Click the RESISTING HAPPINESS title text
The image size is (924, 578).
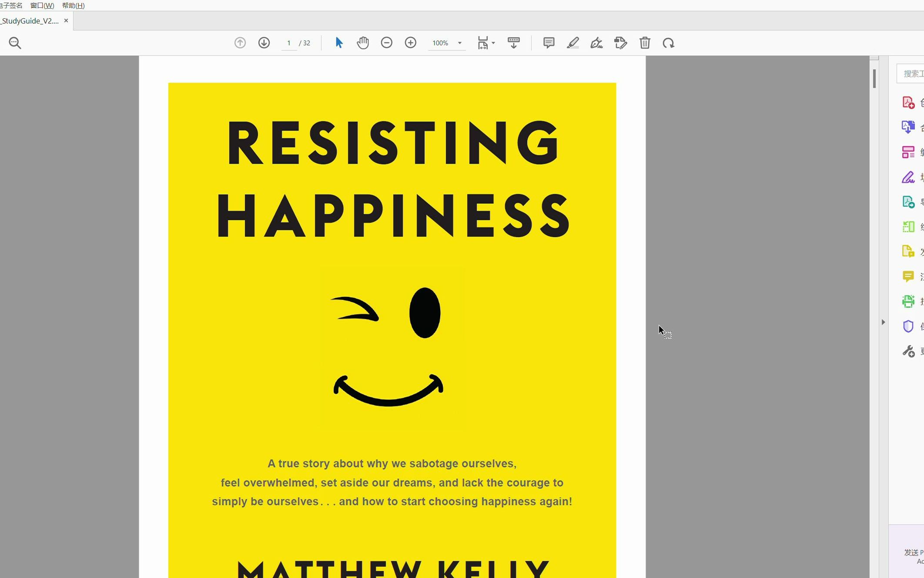(394, 179)
